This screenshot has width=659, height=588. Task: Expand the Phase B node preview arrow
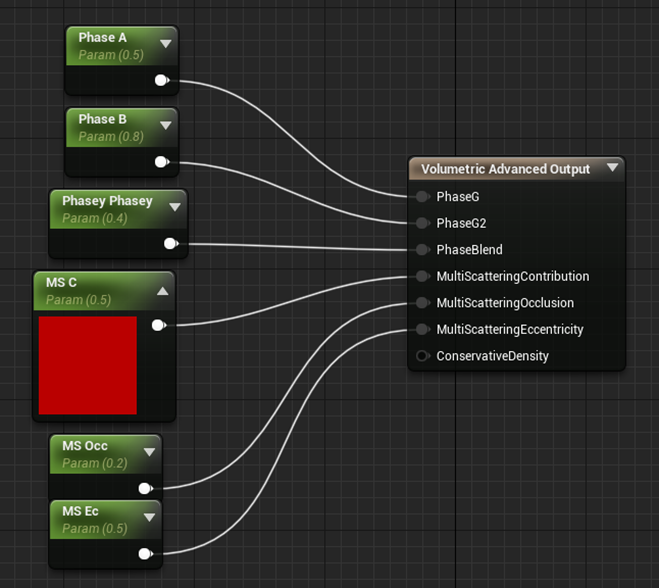166,125
